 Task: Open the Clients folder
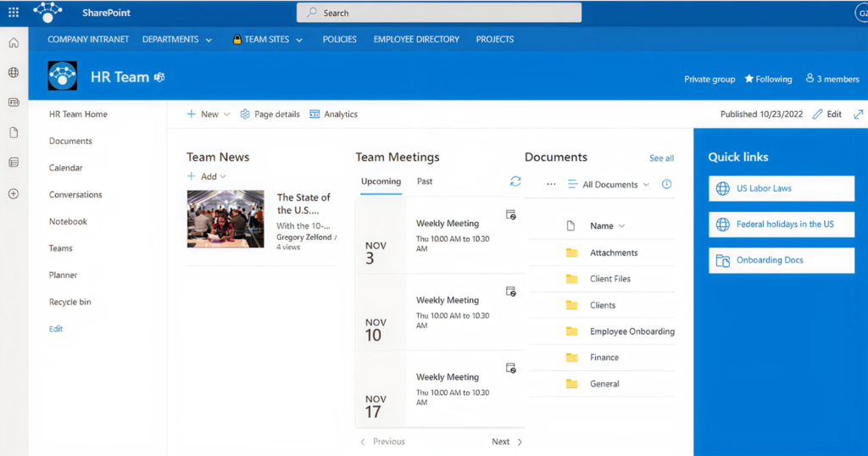(603, 305)
